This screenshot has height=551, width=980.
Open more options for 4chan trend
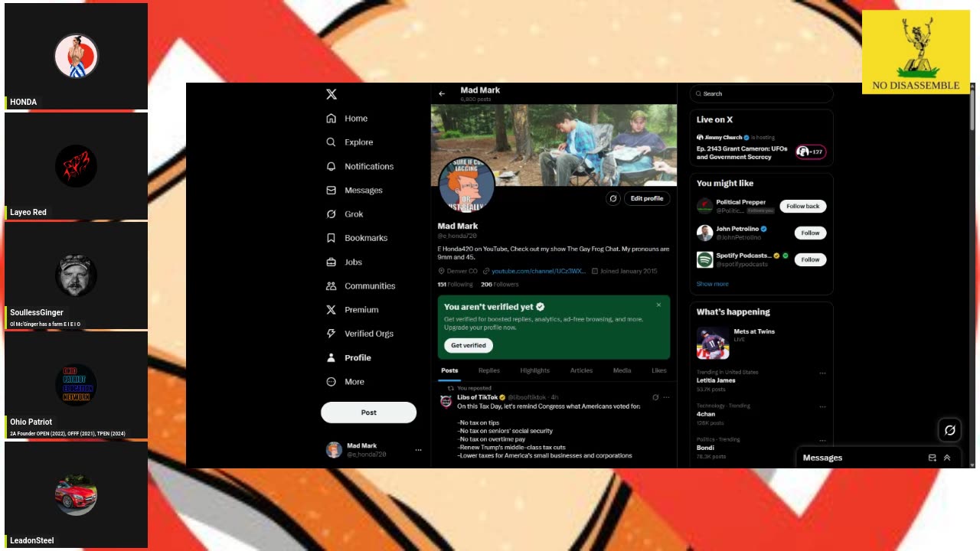[822, 407]
